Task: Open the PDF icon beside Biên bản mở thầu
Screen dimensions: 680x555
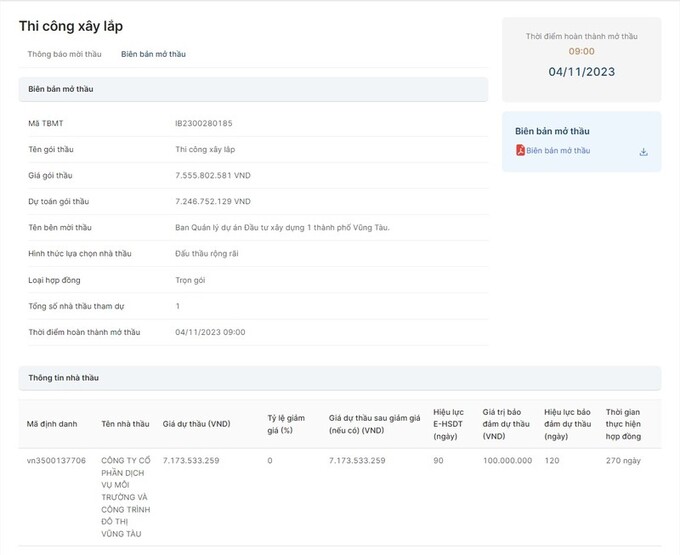Action: pos(520,150)
